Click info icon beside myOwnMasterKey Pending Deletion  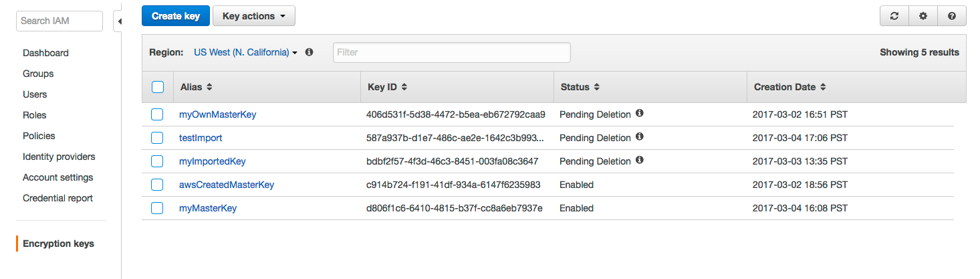(x=639, y=114)
